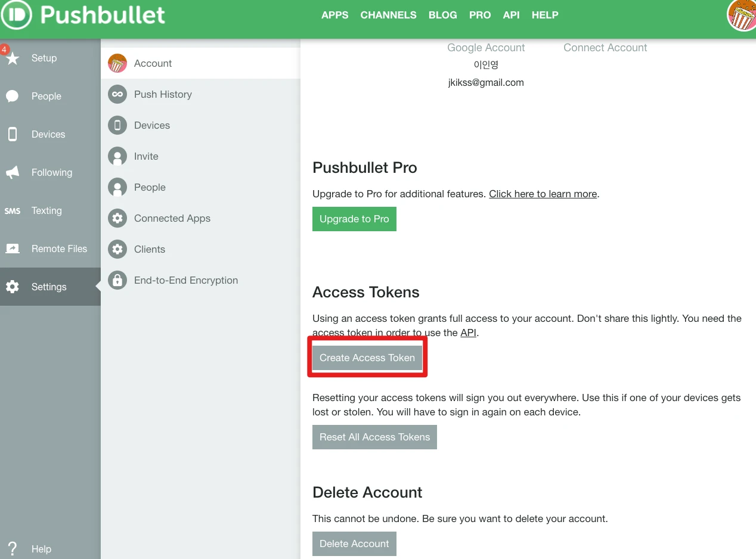Open HELP in the top navigation

click(x=545, y=15)
